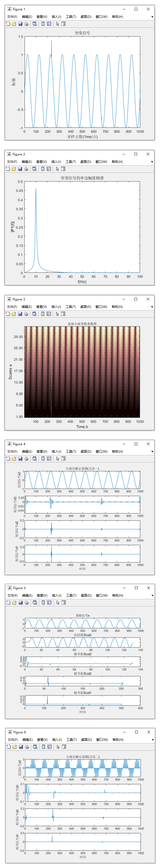160x868 pixels.
Task: Toggle Insert Colorbar in Figure 6 toolbar
Action: pos(43,747)
